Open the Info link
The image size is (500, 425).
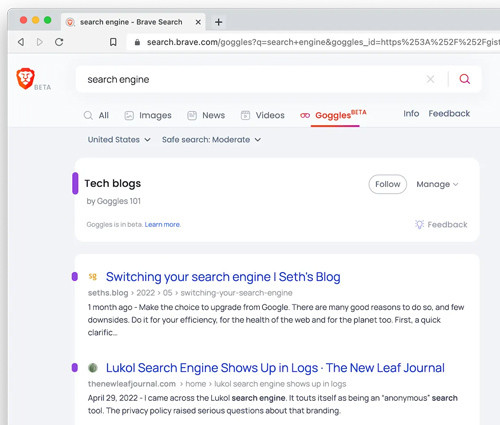(411, 114)
